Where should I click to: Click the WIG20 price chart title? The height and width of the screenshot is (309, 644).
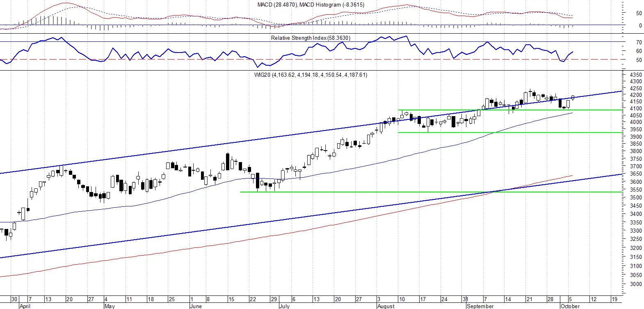(311, 75)
